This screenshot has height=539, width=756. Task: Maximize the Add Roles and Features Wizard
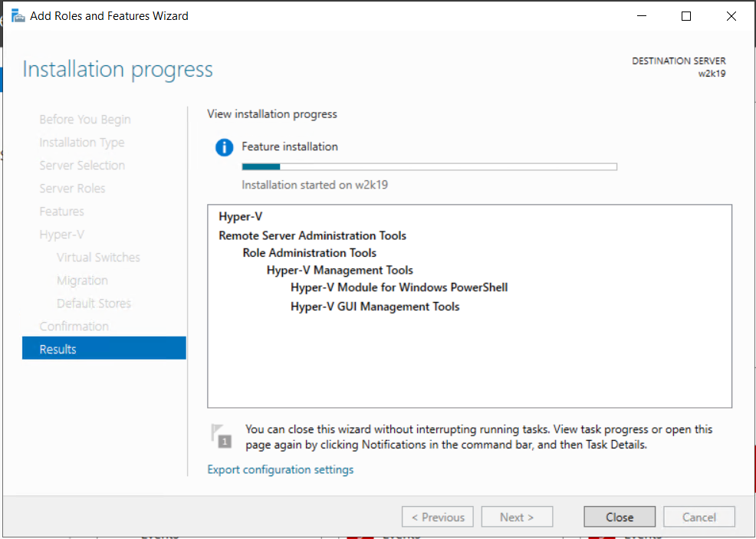pyautogui.click(x=686, y=16)
